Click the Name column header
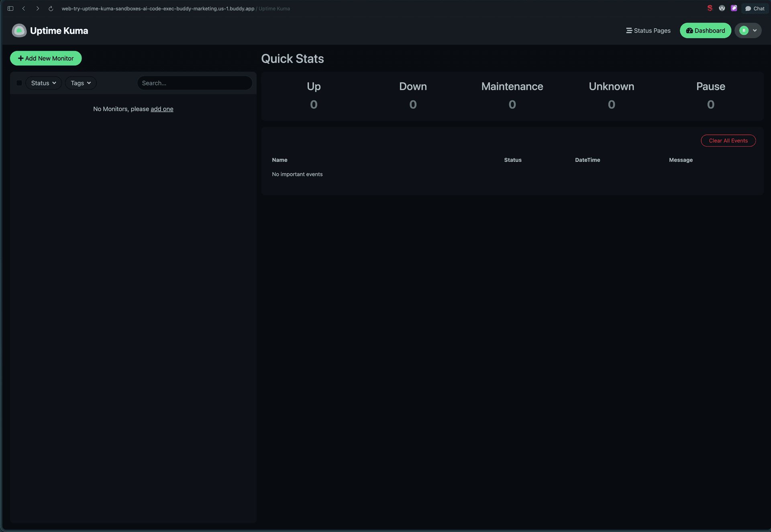771x532 pixels. 279,160
